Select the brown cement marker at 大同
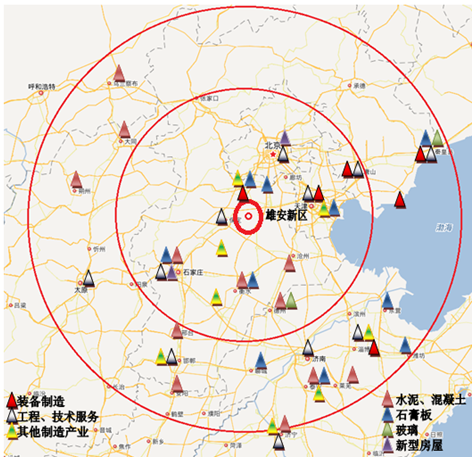474x459 pixels. coord(125,129)
